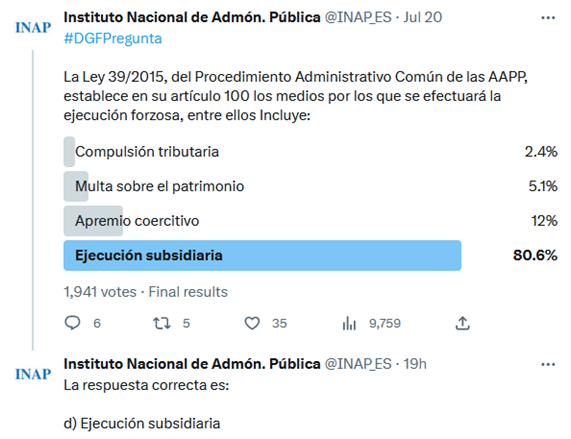The width and height of the screenshot is (571, 439).
Task: Click the blue Ejecución subsidiaria result bar
Action: pos(262,255)
